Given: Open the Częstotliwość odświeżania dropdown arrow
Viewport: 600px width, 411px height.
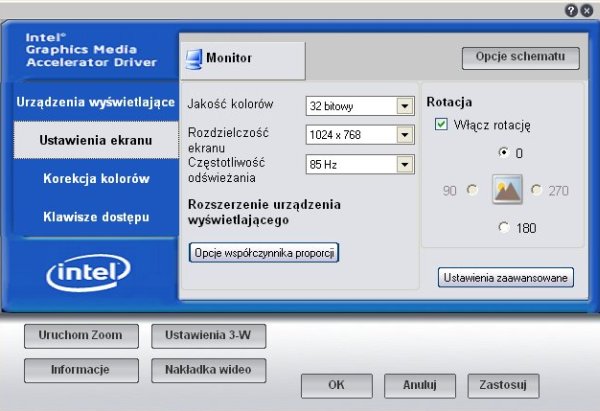Looking at the screenshot, I should pyautogui.click(x=405, y=165).
